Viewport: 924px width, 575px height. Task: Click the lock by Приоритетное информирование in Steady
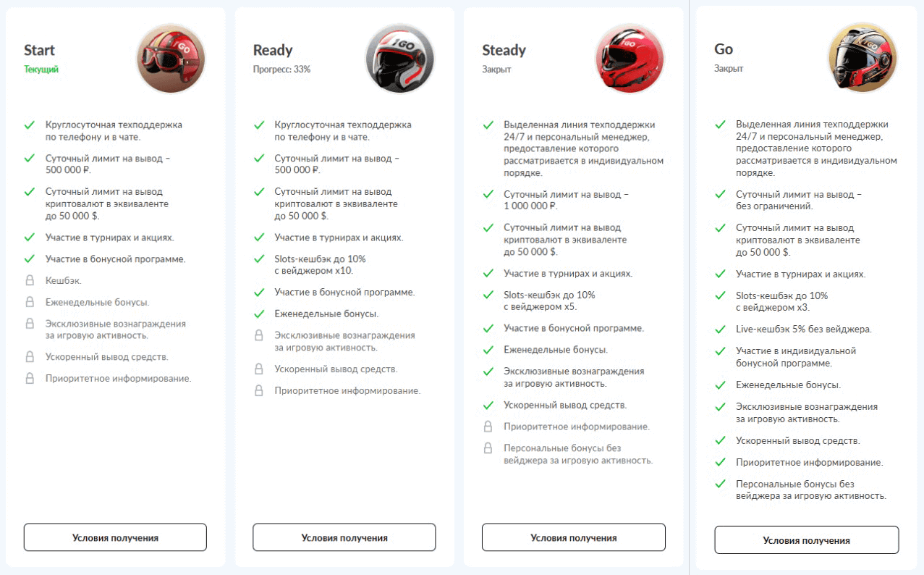coord(488,427)
